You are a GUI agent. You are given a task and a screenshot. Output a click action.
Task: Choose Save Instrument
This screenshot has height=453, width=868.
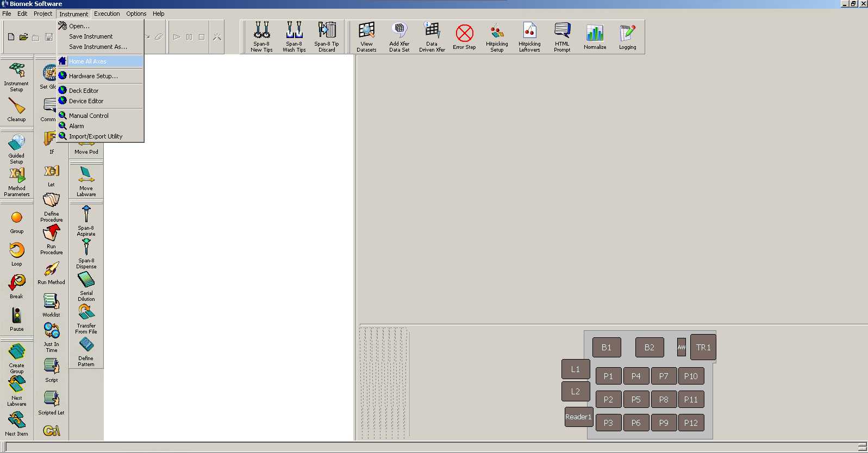100,36
